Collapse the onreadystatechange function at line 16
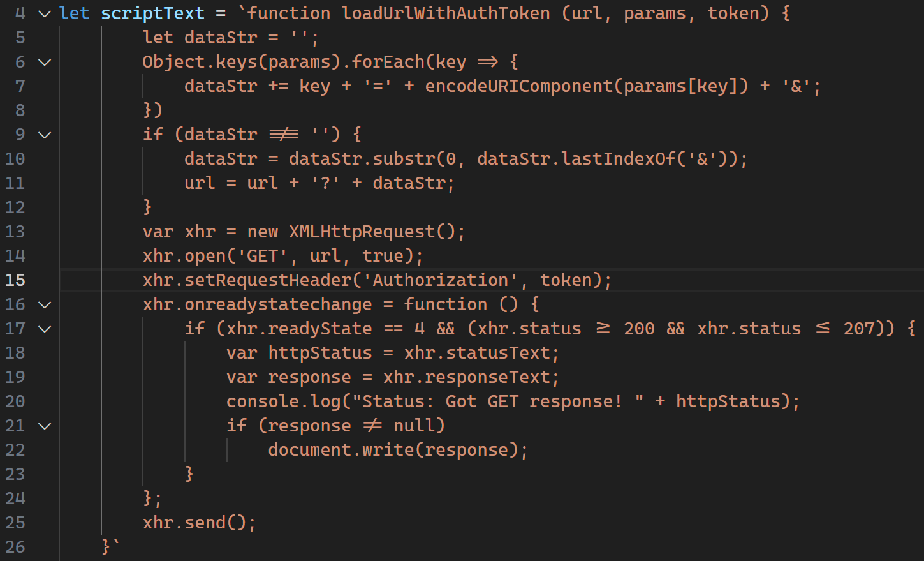 coord(45,304)
